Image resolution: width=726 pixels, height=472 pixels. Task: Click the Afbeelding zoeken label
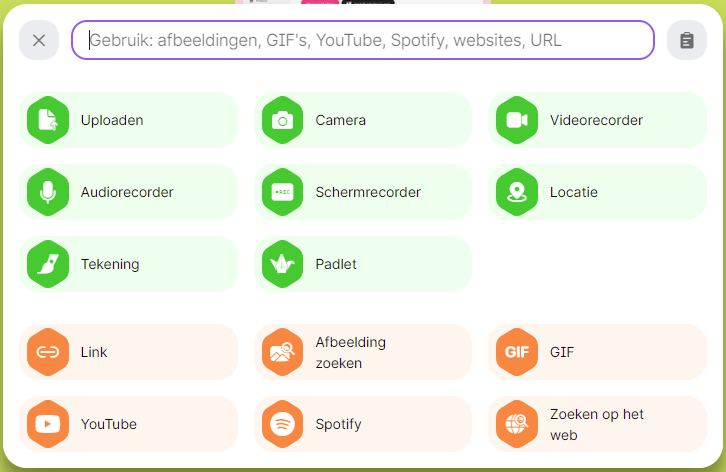[x=350, y=352]
